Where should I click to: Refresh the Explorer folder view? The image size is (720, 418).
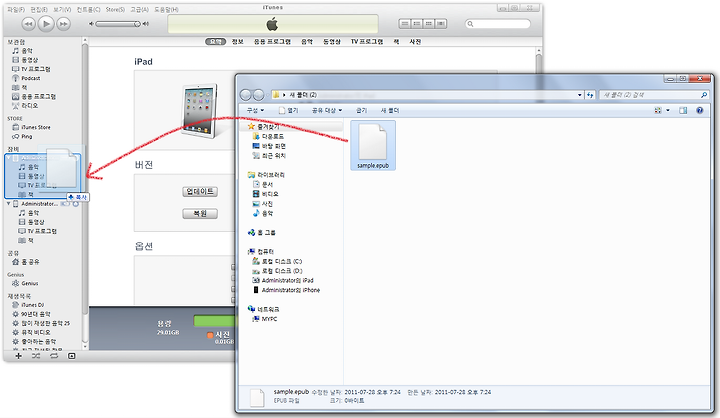tap(590, 95)
